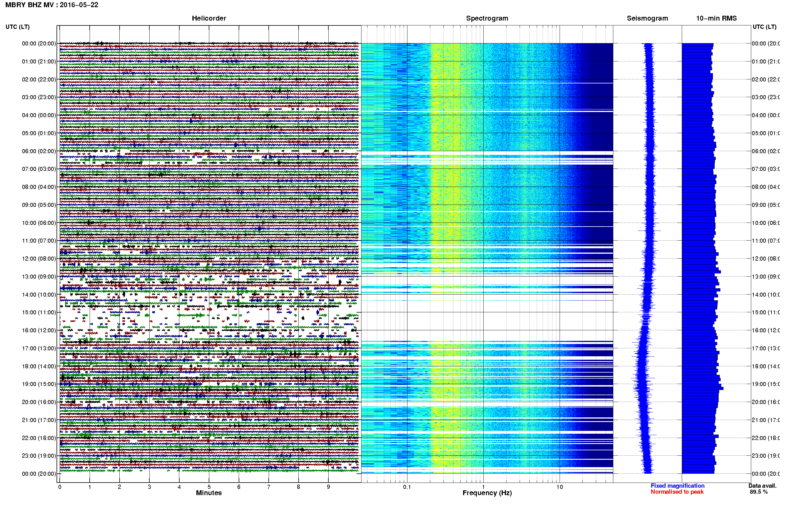
Task: Click the 'Helicorder' panel heading
Action: point(209,18)
